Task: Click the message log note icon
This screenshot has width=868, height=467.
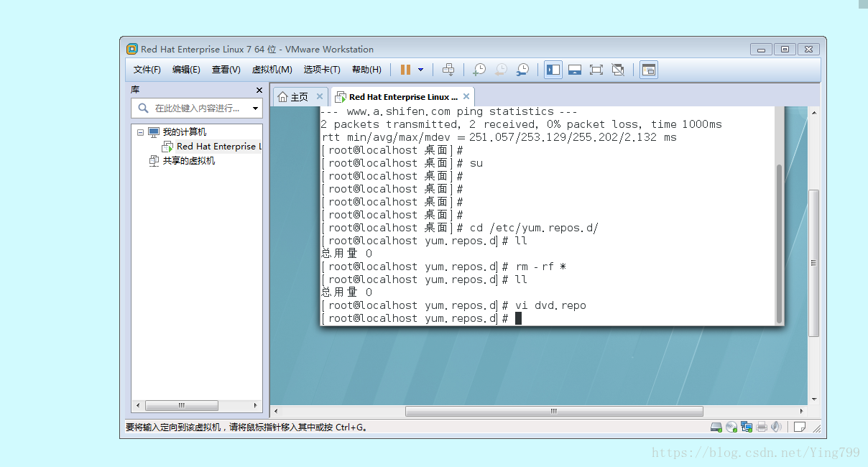Action: point(799,427)
